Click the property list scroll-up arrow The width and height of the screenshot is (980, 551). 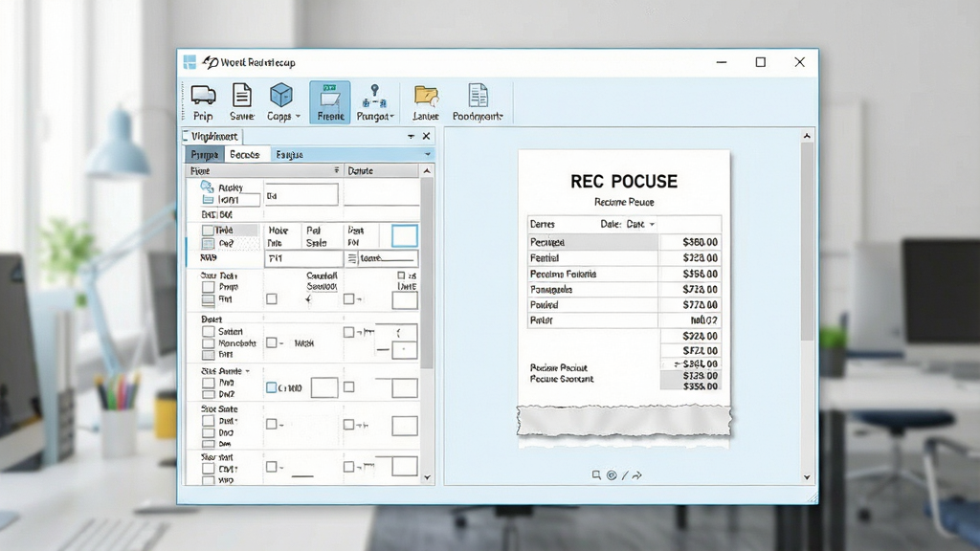click(x=427, y=170)
